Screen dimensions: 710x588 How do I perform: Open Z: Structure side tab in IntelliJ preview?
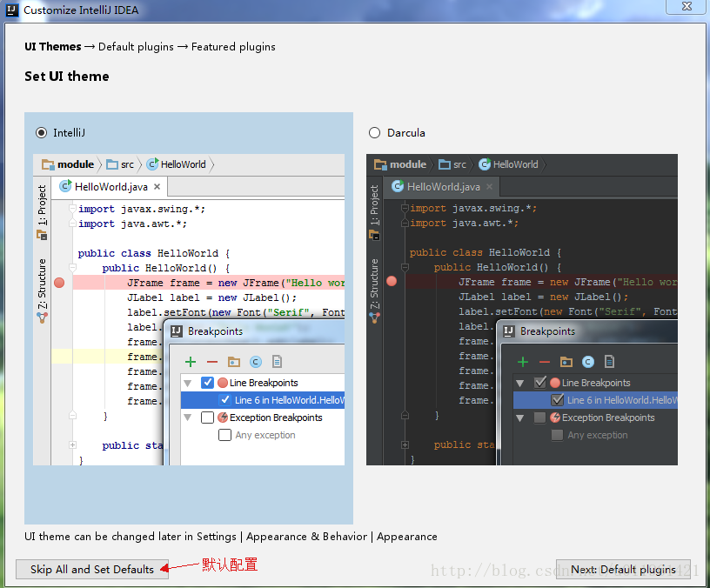pos(42,291)
